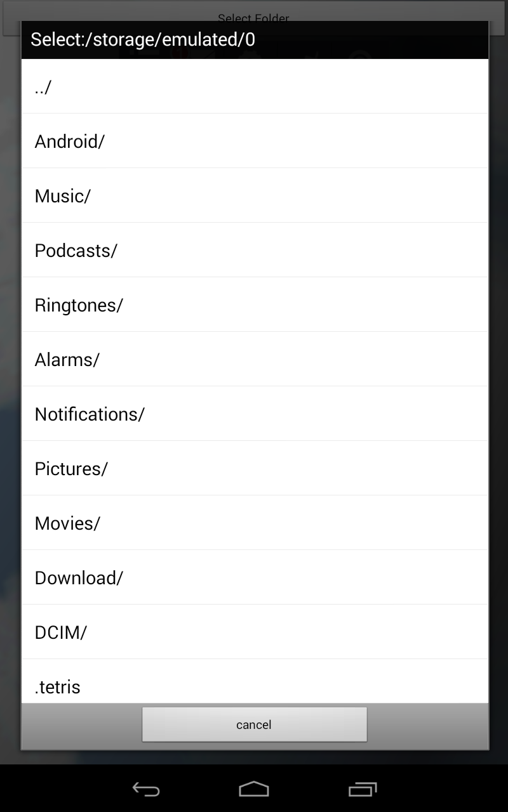Open the Android/ folder
Image resolution: width=508 pixels, height=812 pixels.
(x=254, y=141)
